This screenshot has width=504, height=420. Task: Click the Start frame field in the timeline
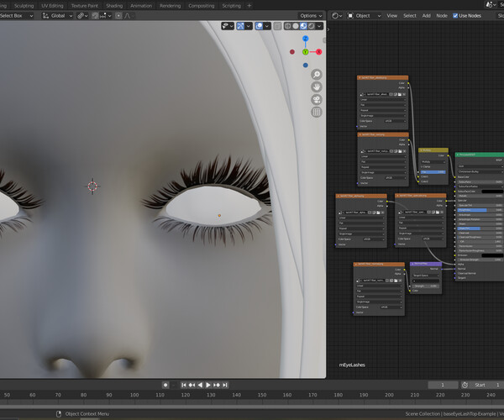pyautogui.click(x=486, y=385)
